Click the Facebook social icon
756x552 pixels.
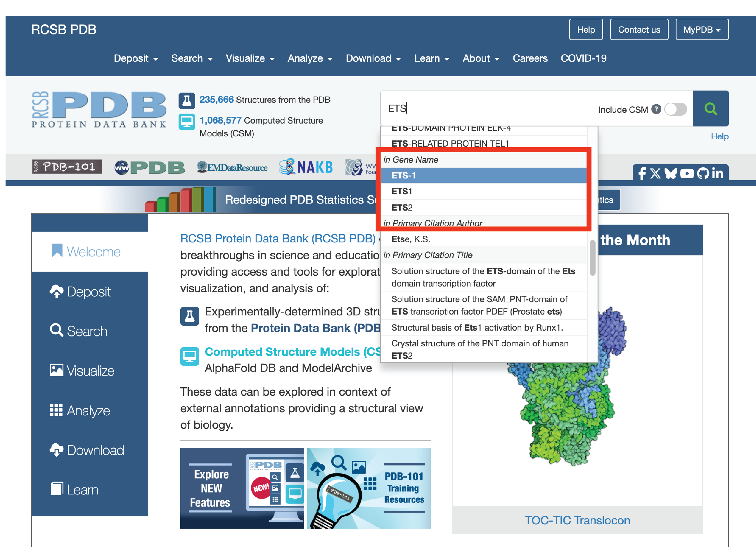641,173
